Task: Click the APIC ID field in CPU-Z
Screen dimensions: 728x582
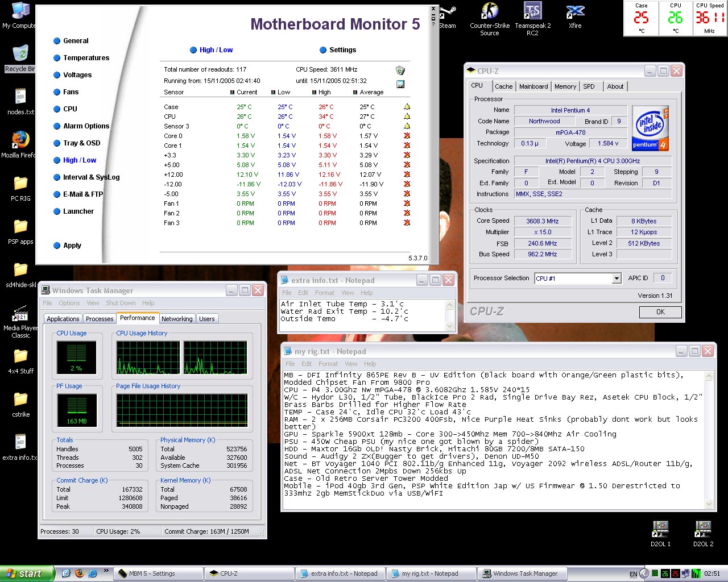Action: point(663,278)
